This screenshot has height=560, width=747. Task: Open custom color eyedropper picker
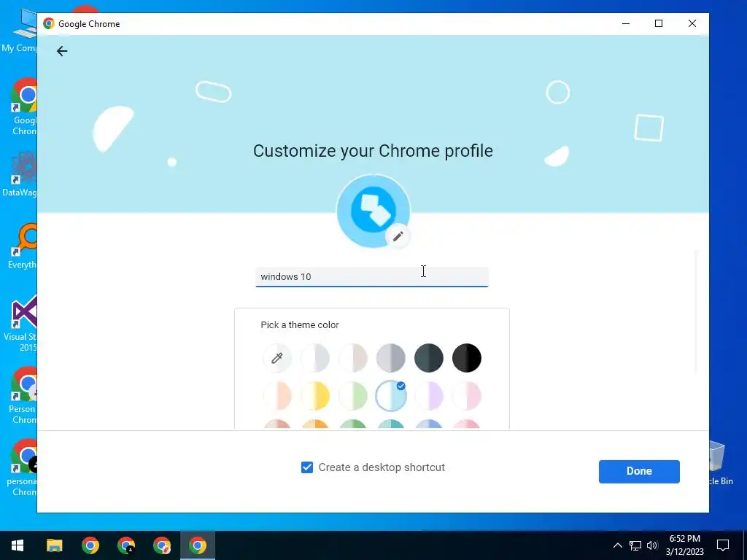pos(276,357)
